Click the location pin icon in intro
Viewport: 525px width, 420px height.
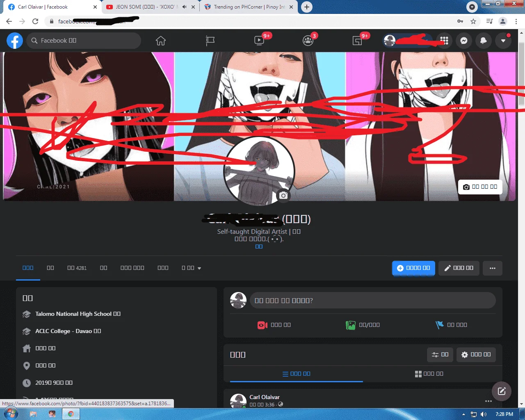(27, 366)
